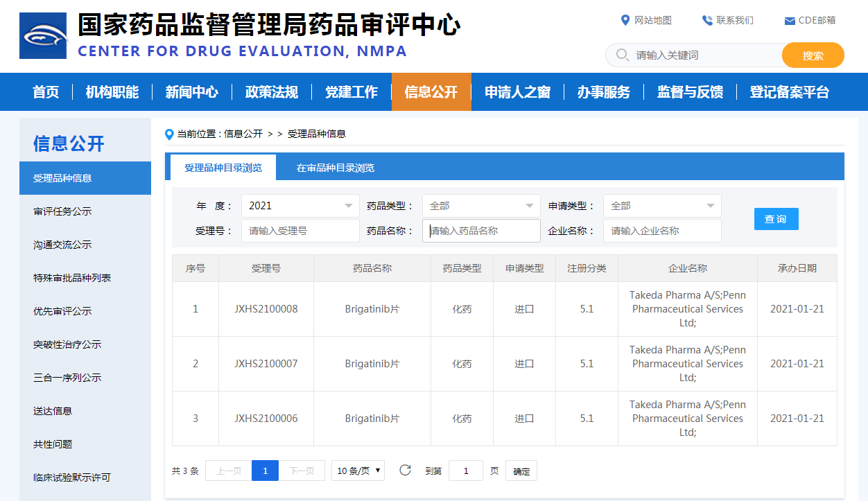Click the 联系我们 phone icon

tap(707, 20)
